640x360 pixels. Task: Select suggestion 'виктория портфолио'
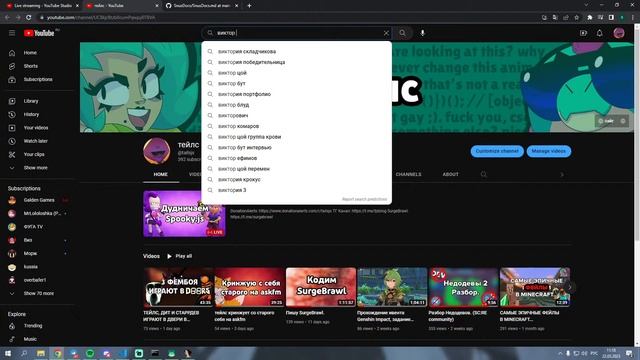[x=296, y=94]
